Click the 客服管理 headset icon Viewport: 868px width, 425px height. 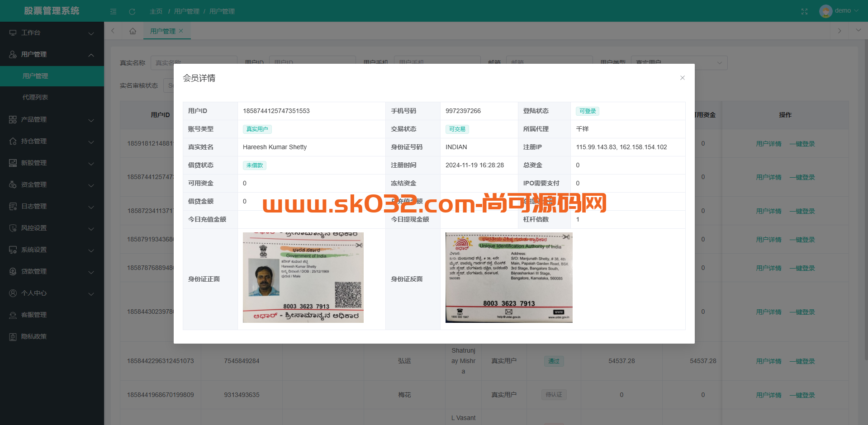pos(13,315)
